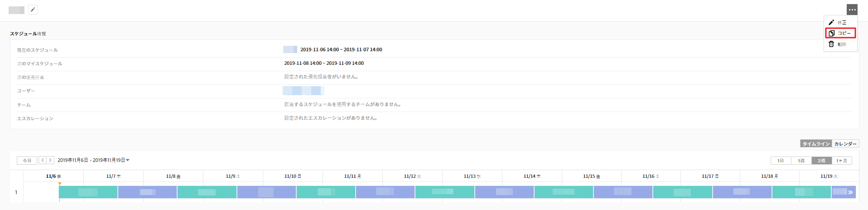Switch to the タイムライン view
The image size is (868, 210).
816,143
